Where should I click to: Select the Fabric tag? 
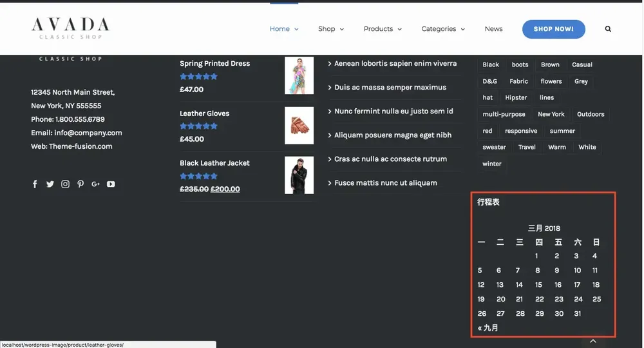pyautogui.click(x=518, y=81)
